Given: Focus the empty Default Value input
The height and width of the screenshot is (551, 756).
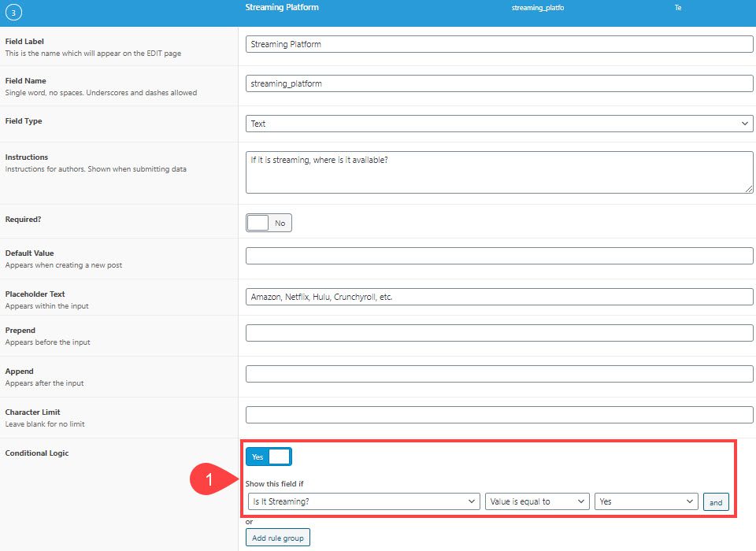Looking at the screenshot, I should 498,255.
